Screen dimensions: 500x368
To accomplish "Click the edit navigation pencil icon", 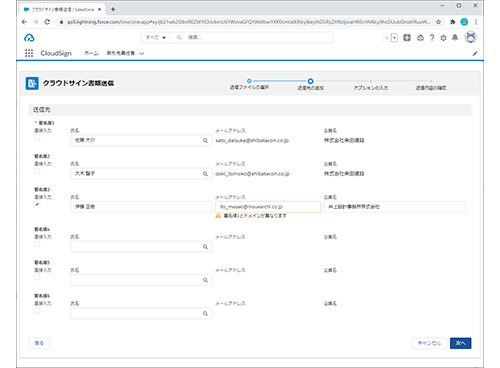I will coord(475,53).
